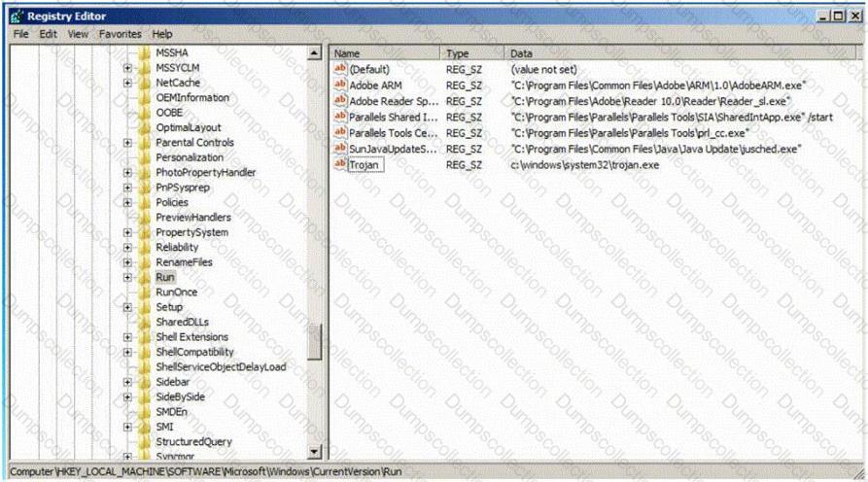Click the Run key folder icon
Screen dimensions: 868x482
(x=146, y=277)
